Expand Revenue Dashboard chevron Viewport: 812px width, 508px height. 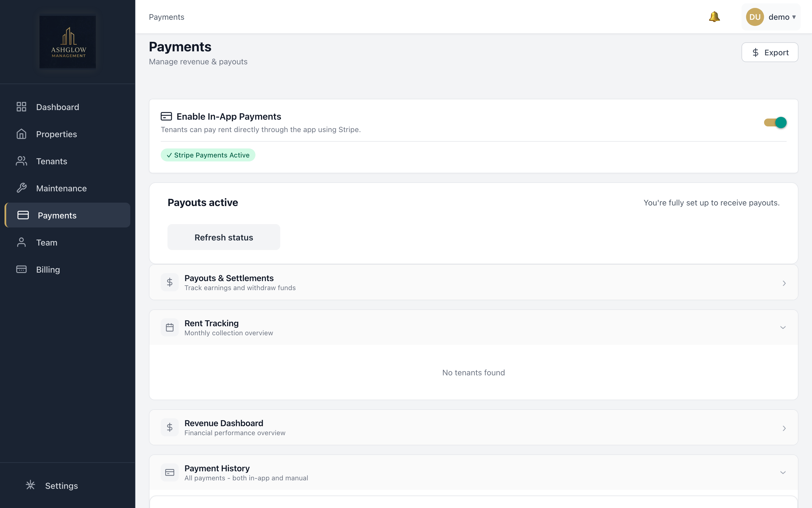pos(784,428)
